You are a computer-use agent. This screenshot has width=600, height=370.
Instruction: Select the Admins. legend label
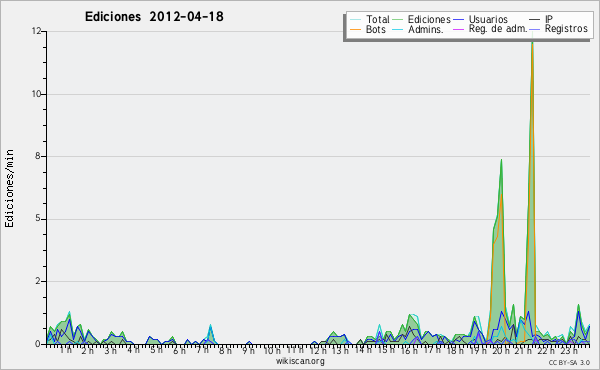[426, 29]
